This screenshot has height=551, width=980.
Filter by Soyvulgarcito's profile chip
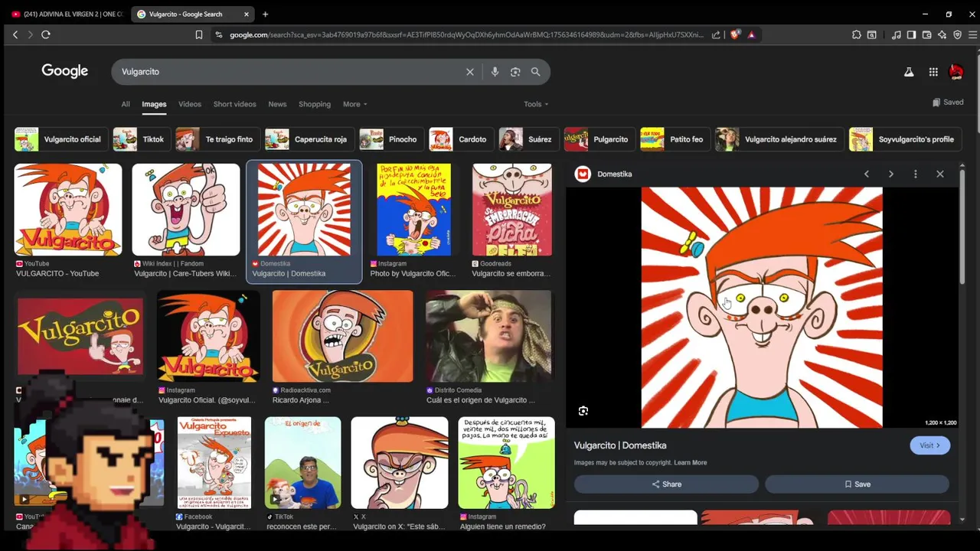pos(905,139)
